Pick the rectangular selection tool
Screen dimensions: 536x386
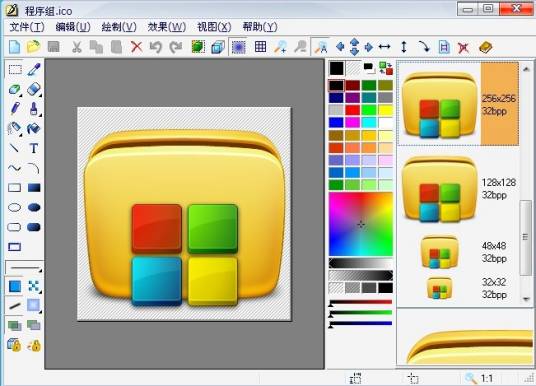pyautogui.click(x=15, y=70)
